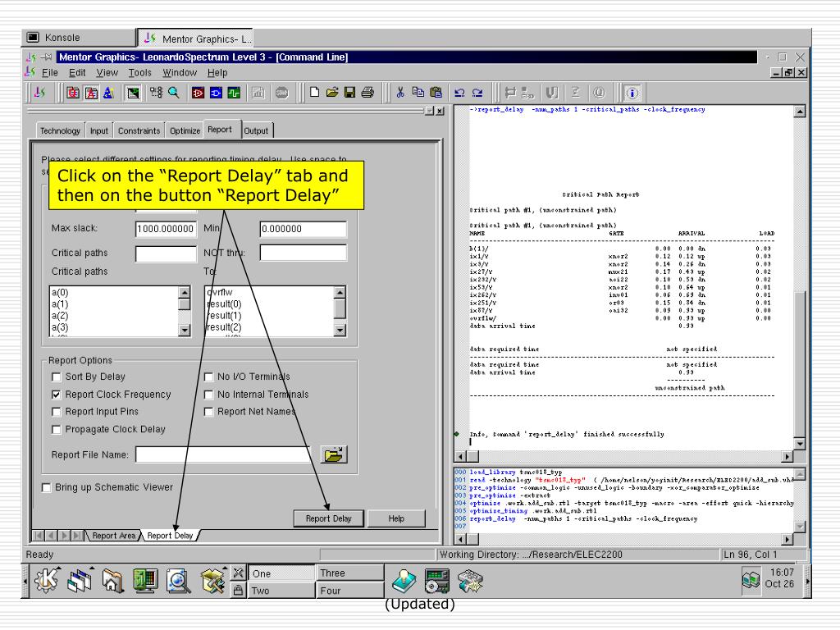This screenshot has width=840, height=630.
Task: Enable Propagate Clock Delay checkbox
Action: pyautogui.click(x=57, y=429)
